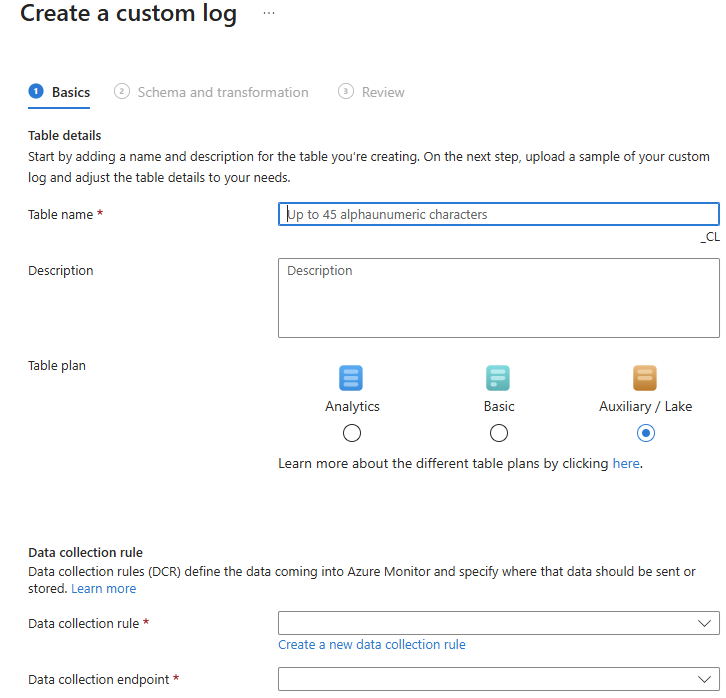This screenshot has height=698, width=726.
Task: Click the Basic table plan icon
Action: 498,378
